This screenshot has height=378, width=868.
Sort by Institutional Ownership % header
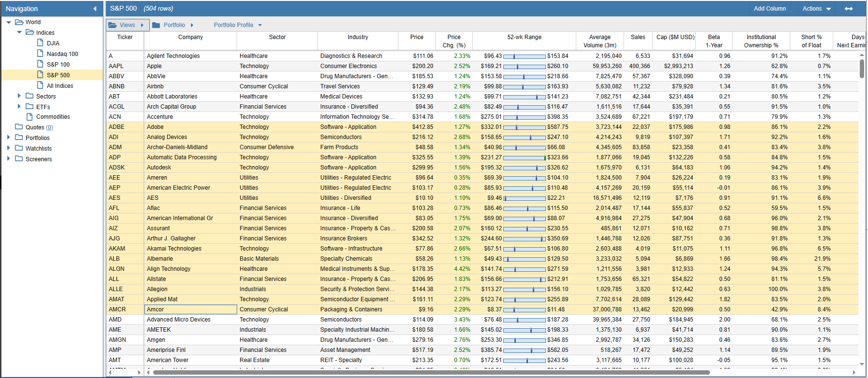pyautogui.click(x=761, y=41)
